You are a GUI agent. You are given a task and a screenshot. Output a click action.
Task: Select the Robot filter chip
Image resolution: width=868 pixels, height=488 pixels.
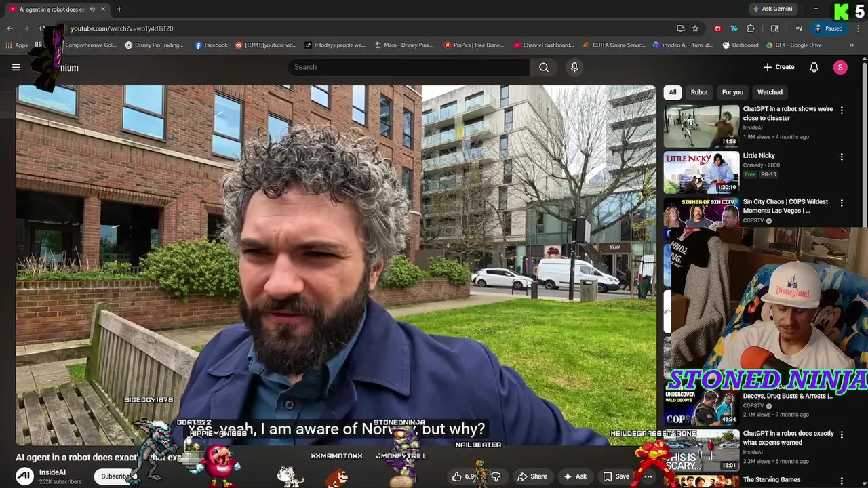[699, 92]
